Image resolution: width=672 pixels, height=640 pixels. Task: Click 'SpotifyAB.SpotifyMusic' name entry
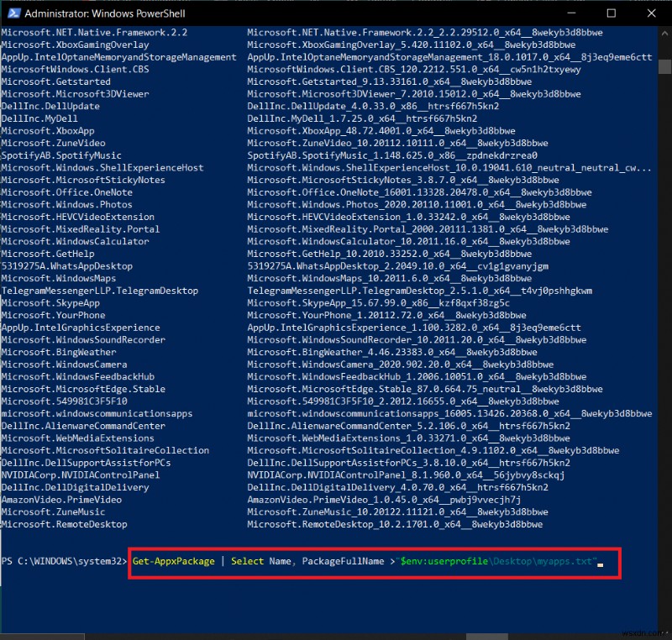pos(61,155)
